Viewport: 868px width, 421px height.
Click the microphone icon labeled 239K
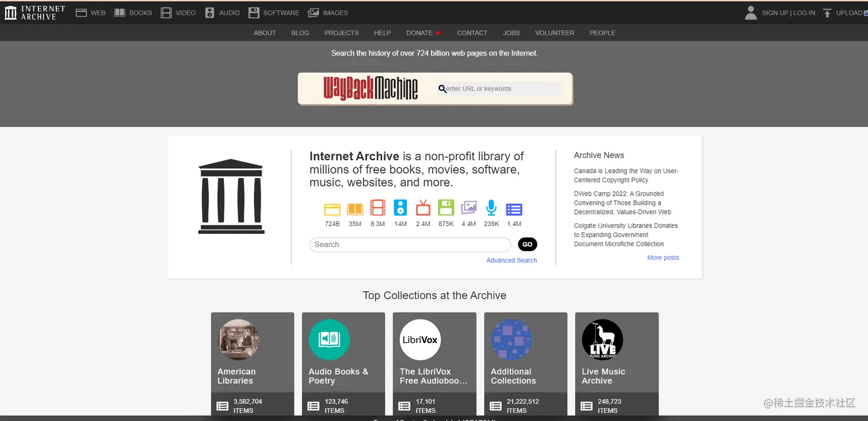click(491, 208)
